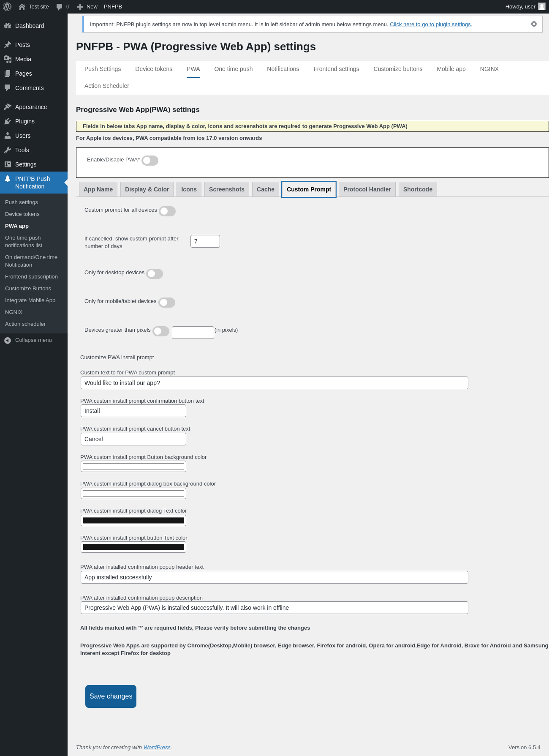Click the Posts pushpin icon
Viewport: 549px width, 756px height.
tap(8, 45)
